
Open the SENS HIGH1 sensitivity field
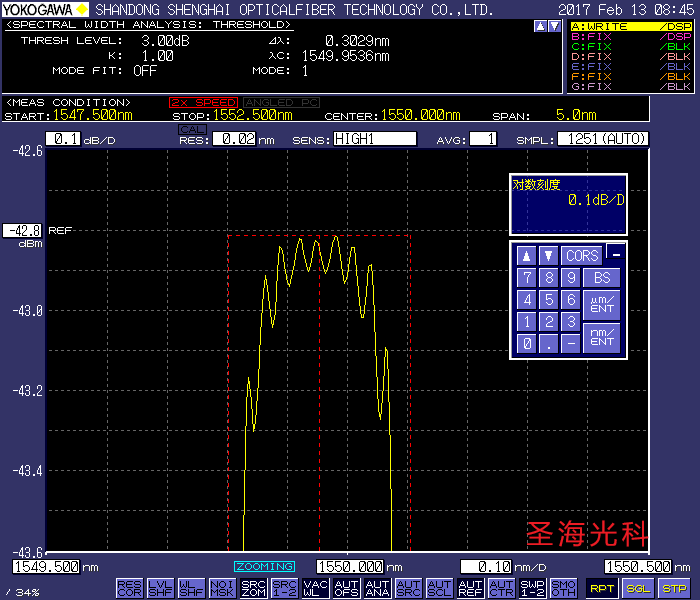point(375,139)
